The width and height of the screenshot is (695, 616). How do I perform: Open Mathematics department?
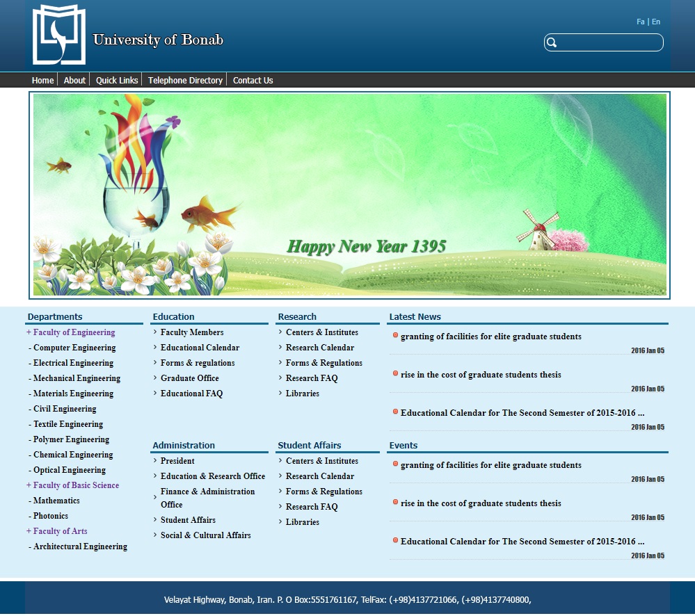[56, 501]
